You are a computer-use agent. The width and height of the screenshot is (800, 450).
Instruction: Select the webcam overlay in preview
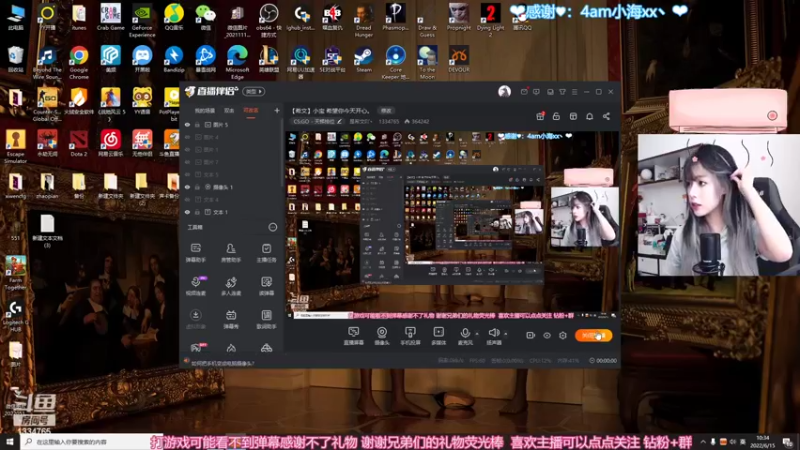[585, 217]
